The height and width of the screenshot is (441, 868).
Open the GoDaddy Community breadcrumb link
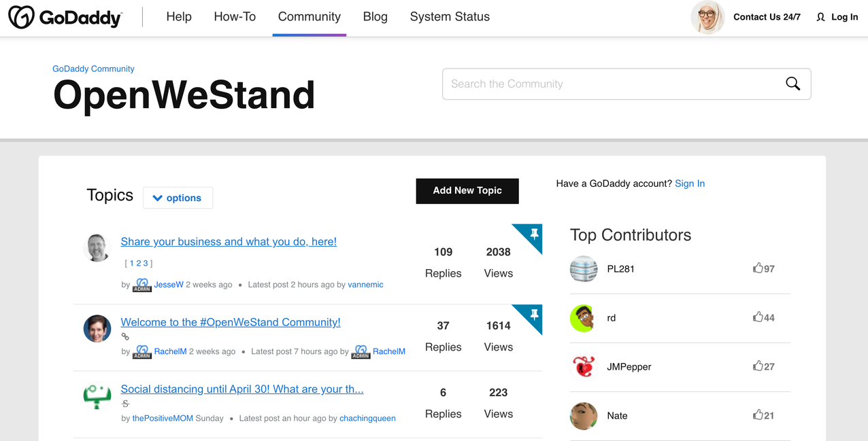(x=93, y=69)
